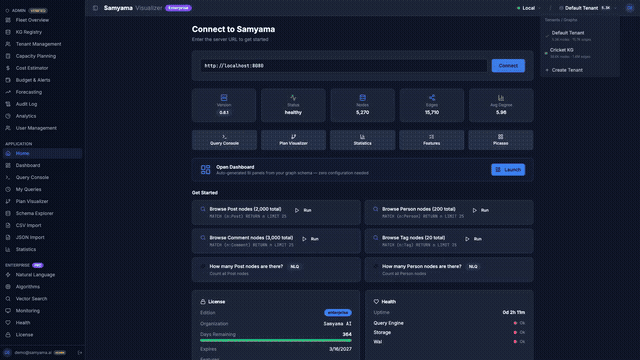This screenshot has width=640, height=360.
Task: Run Browse Tag nodes query
Action: [x=474, y=239]
